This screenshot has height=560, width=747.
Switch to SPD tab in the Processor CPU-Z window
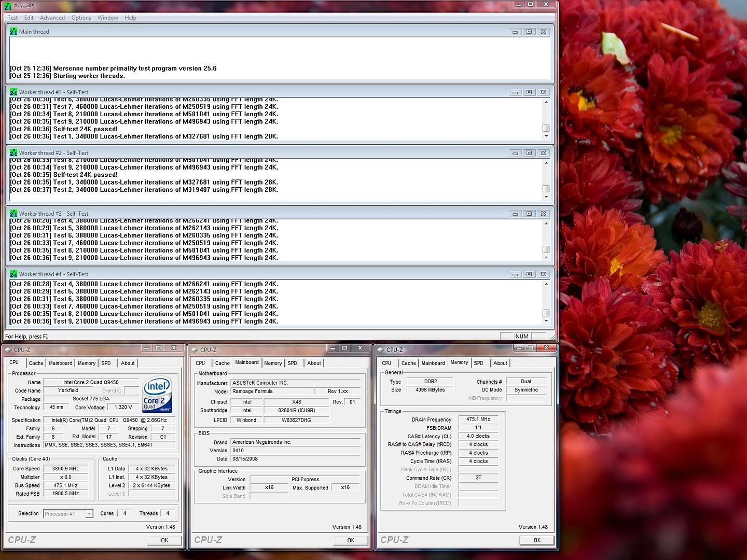[x=106, y=363]
